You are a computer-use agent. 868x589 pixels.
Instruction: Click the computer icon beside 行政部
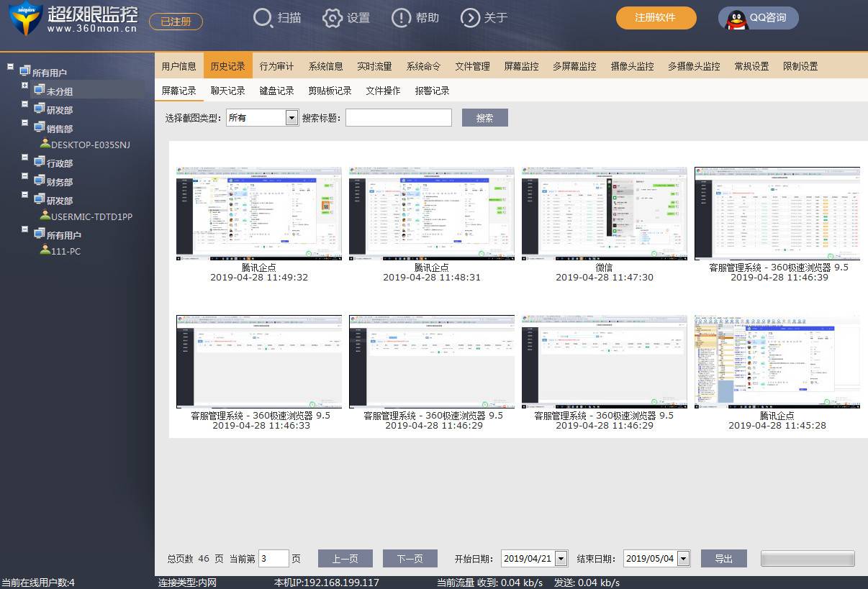click(40, 162)
